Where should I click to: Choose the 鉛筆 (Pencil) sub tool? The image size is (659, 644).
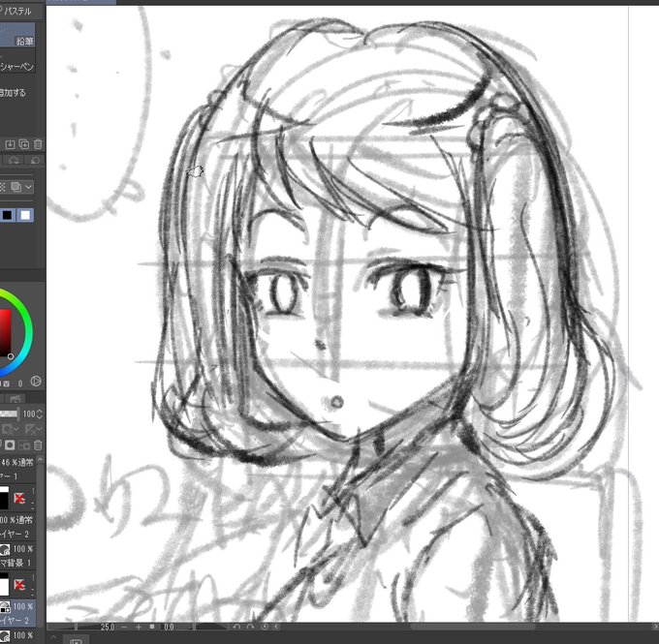(17, 35)
